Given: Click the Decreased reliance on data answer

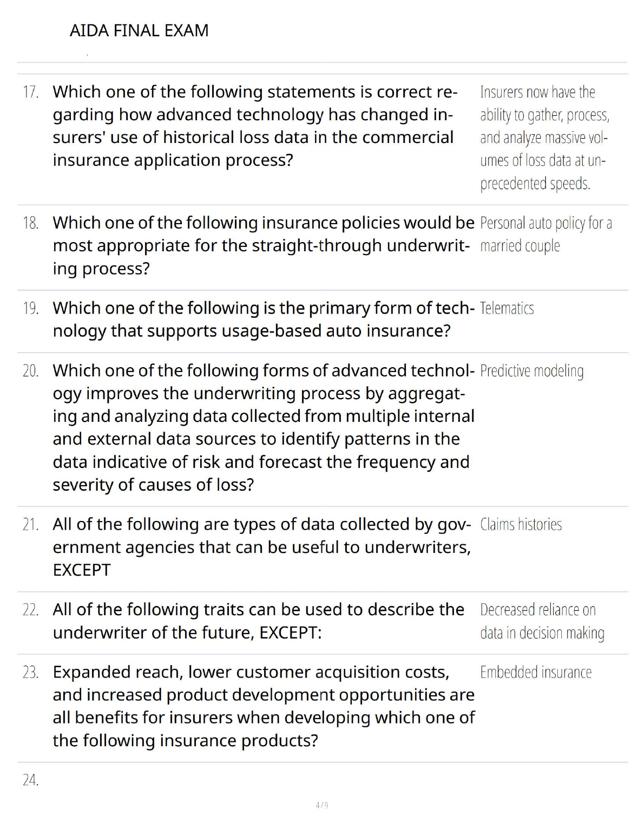Looking at the screenshot, I should [x=542, y=621].
